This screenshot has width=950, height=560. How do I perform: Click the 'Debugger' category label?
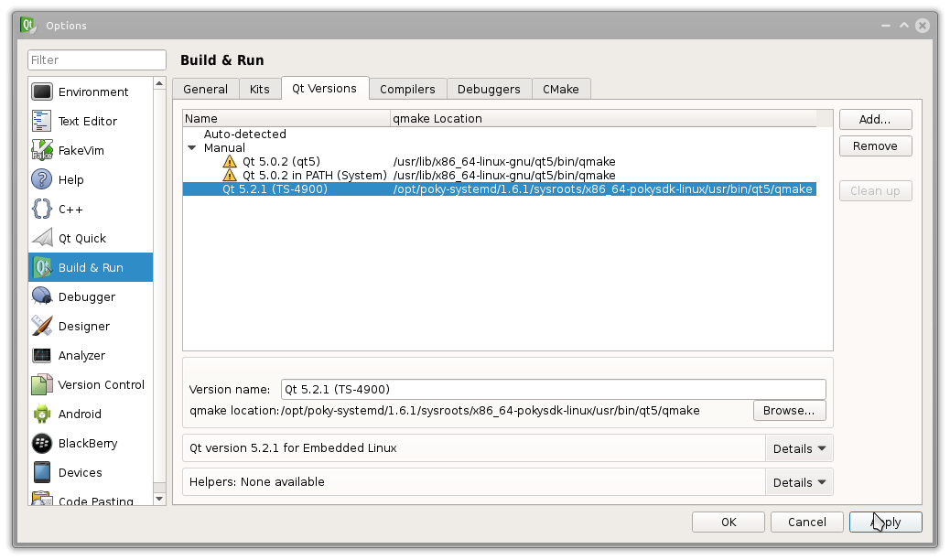[87, 297]
